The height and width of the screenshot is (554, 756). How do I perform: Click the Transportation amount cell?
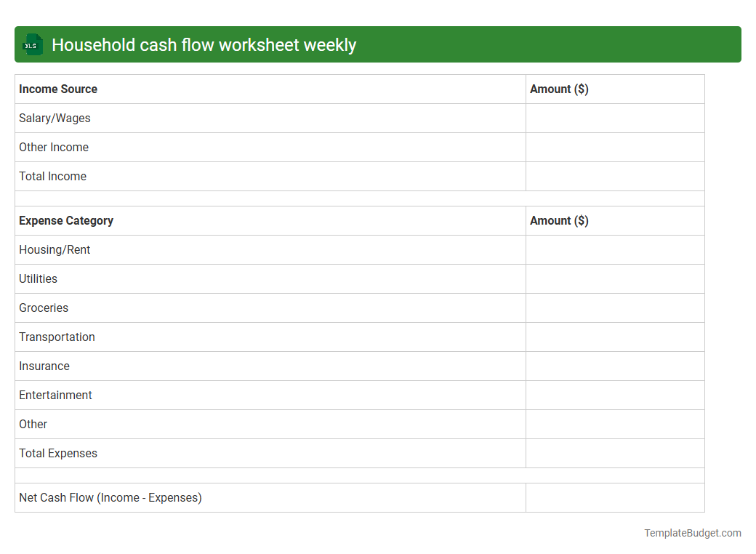click(615, 337)
